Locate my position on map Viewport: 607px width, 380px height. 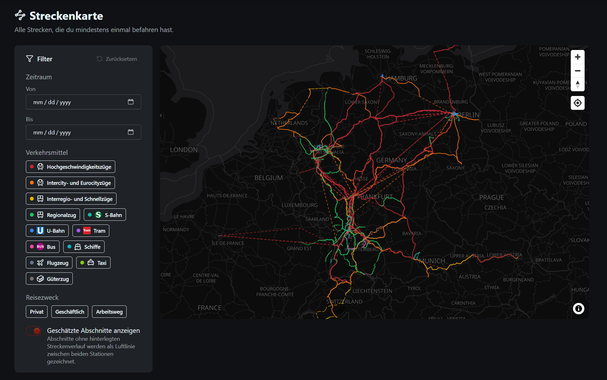(577, 103)
